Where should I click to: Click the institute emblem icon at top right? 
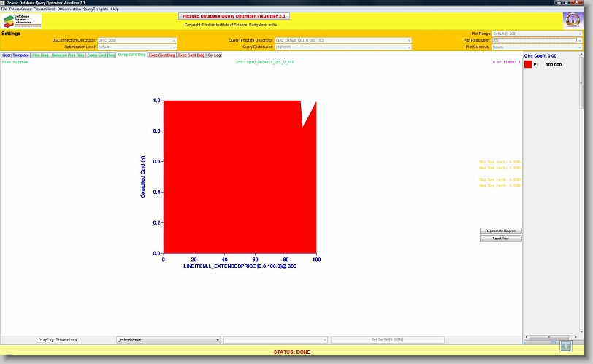coord(572,20)
